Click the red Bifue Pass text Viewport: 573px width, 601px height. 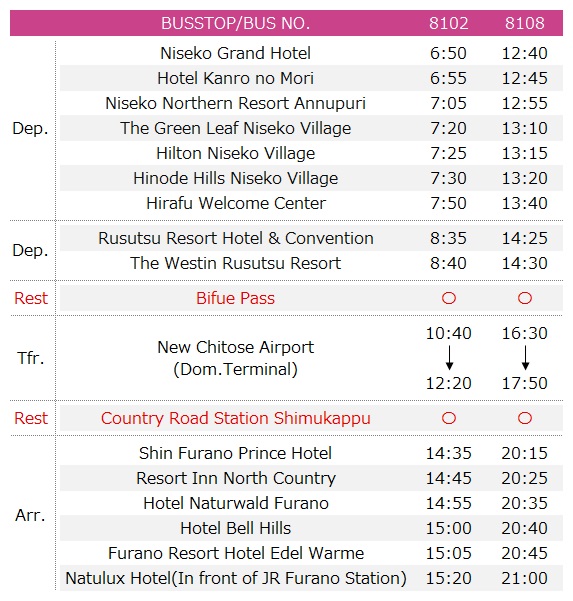[235, 298]
